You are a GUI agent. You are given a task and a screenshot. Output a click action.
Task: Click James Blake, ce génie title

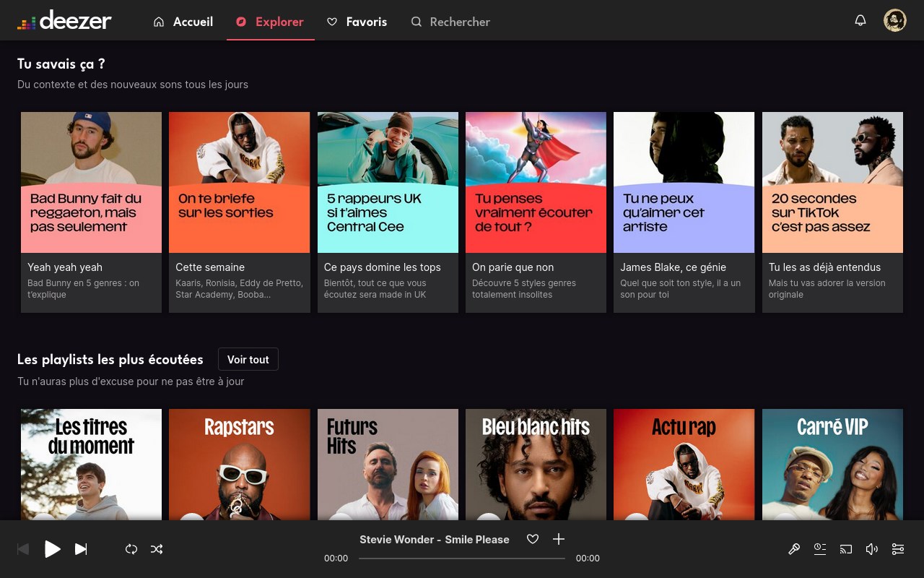coord(674,267)
